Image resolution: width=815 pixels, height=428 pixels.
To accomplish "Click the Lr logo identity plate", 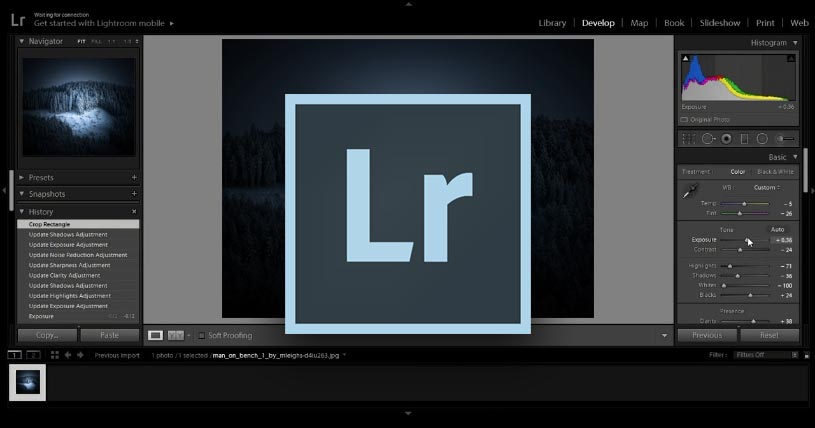I will coord(18,20).
